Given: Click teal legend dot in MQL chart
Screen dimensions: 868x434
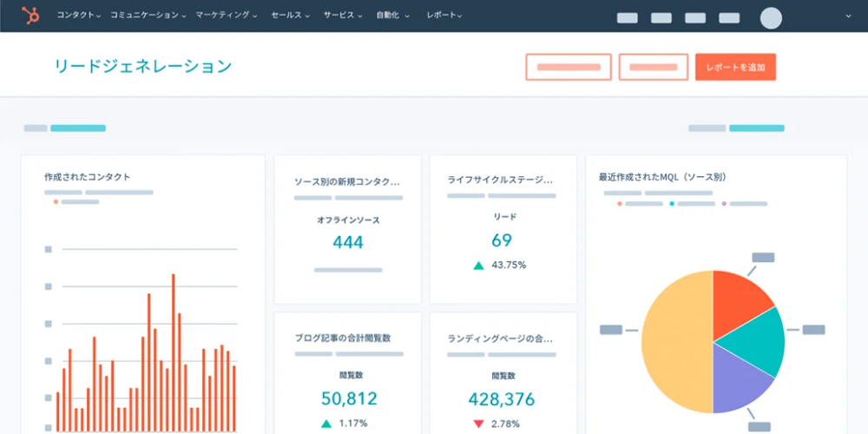Looking at the screenshot, I should point(672,204).
